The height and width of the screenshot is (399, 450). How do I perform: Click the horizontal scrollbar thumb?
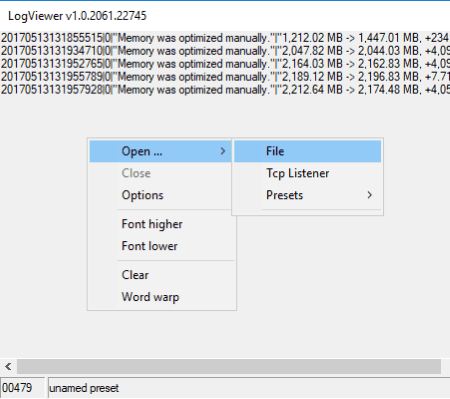pos(229,367)
